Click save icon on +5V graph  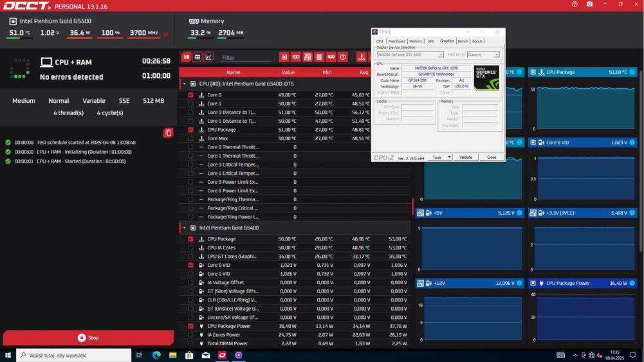tap(420, 213)
